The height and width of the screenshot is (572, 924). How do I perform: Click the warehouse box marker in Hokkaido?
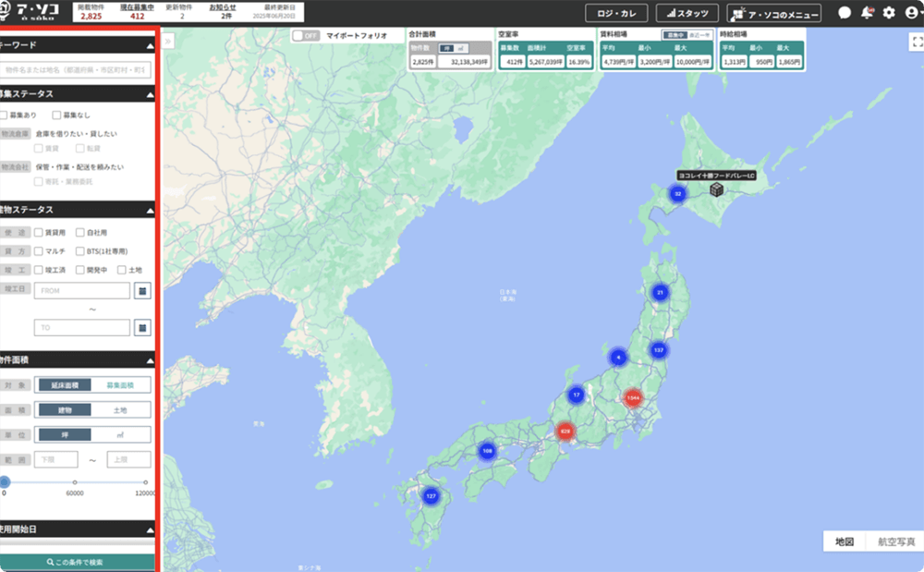716,189
